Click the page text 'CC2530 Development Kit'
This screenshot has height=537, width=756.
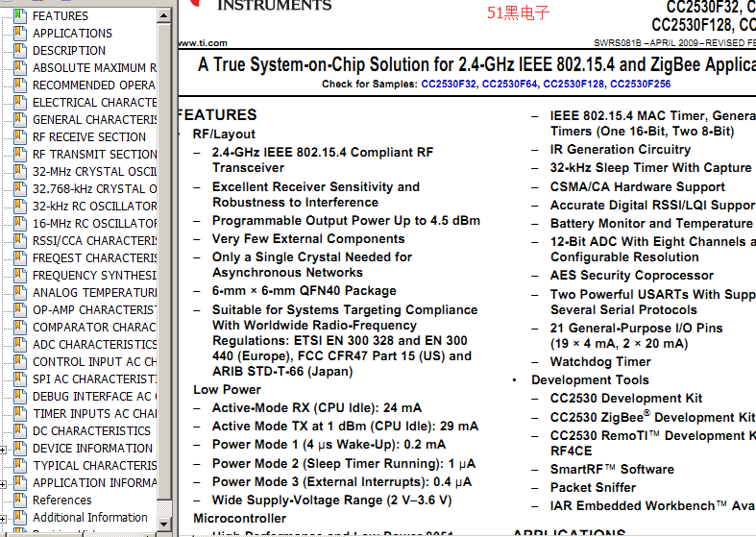pos(625,398)
